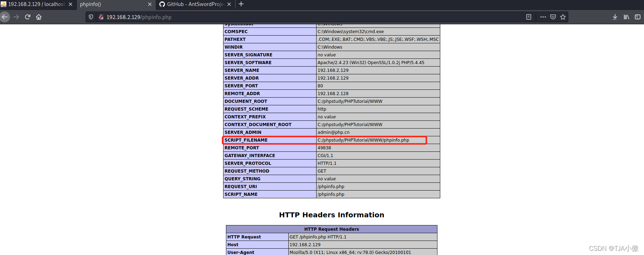Image resolution: width=644 pixels, height=255 pixels.
Task: Open the browser home page
Action: [39, 17]
